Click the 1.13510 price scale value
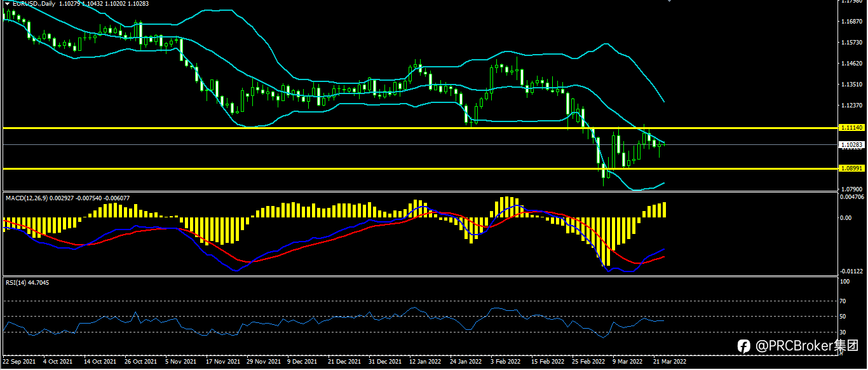The image size is (868, 370). 851,85
